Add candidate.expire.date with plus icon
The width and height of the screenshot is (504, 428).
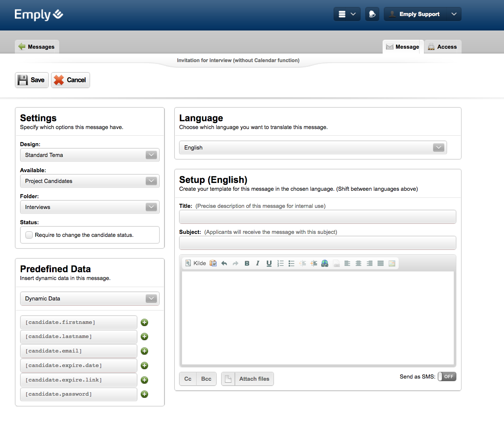point(144,366)
